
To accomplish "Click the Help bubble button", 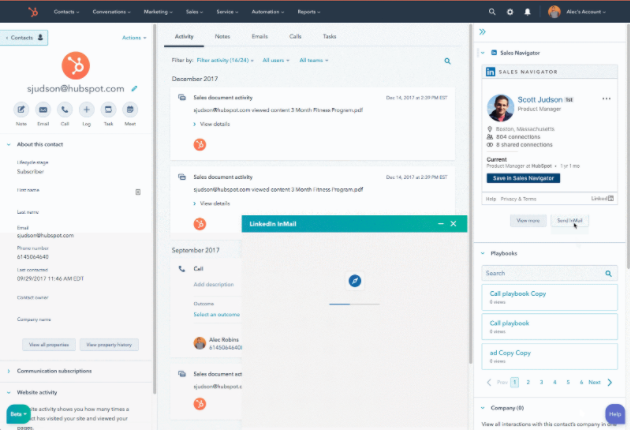I will 615,414.
